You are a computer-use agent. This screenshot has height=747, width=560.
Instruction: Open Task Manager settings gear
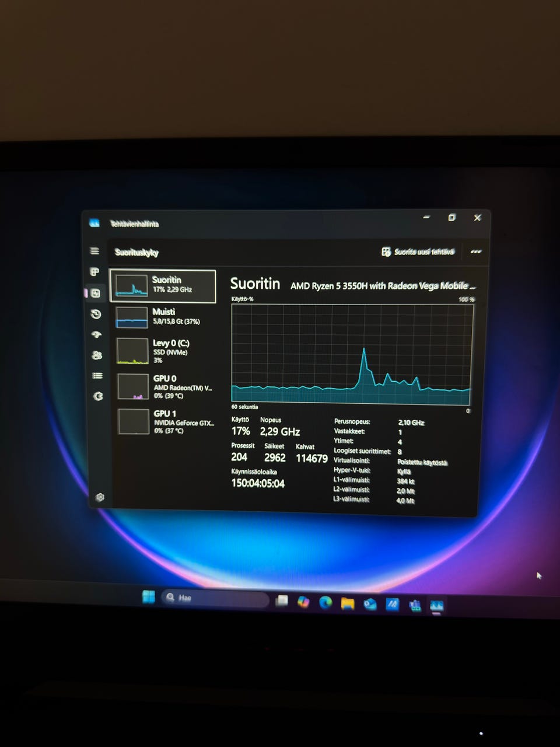pyautogui.click(x=100, y=497)
